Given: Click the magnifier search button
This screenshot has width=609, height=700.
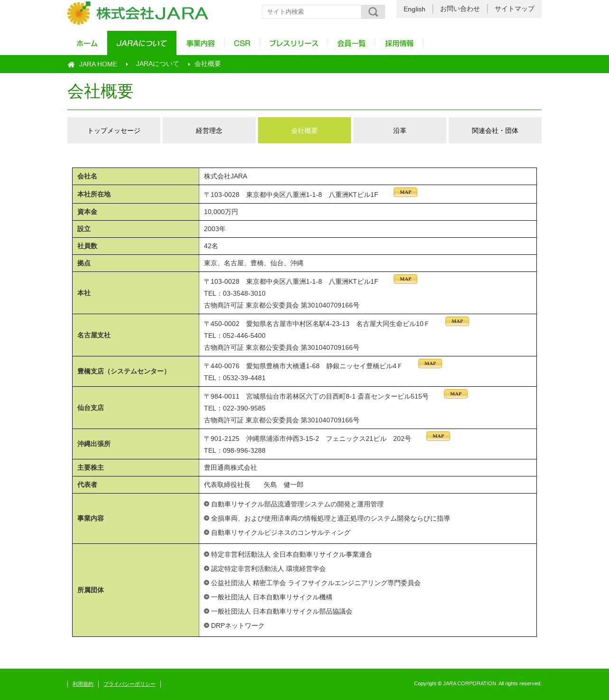Looking at the screenshot, I should pos(373,12).
